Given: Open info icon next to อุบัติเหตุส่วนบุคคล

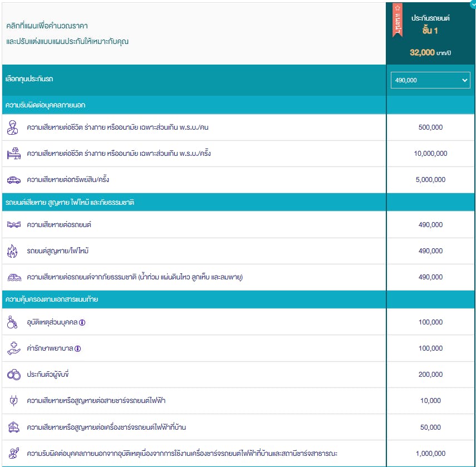Looking at the screenshot, I should point(82,323).
